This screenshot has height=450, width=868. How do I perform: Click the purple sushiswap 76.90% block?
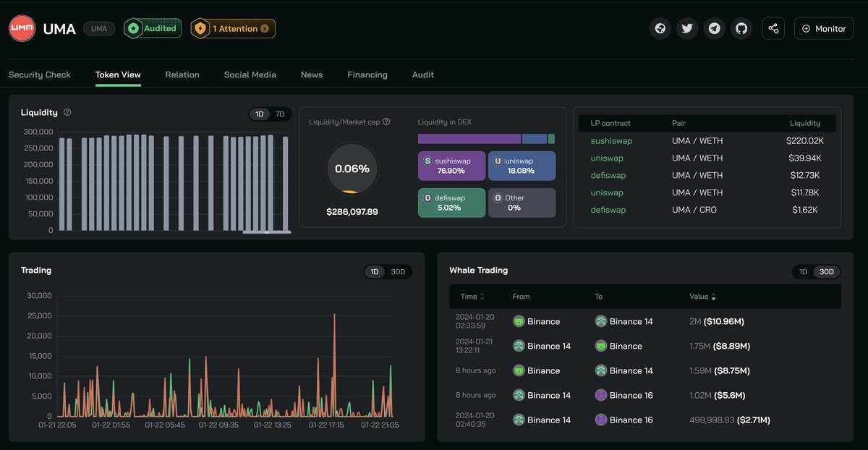[x=451, y=166]
